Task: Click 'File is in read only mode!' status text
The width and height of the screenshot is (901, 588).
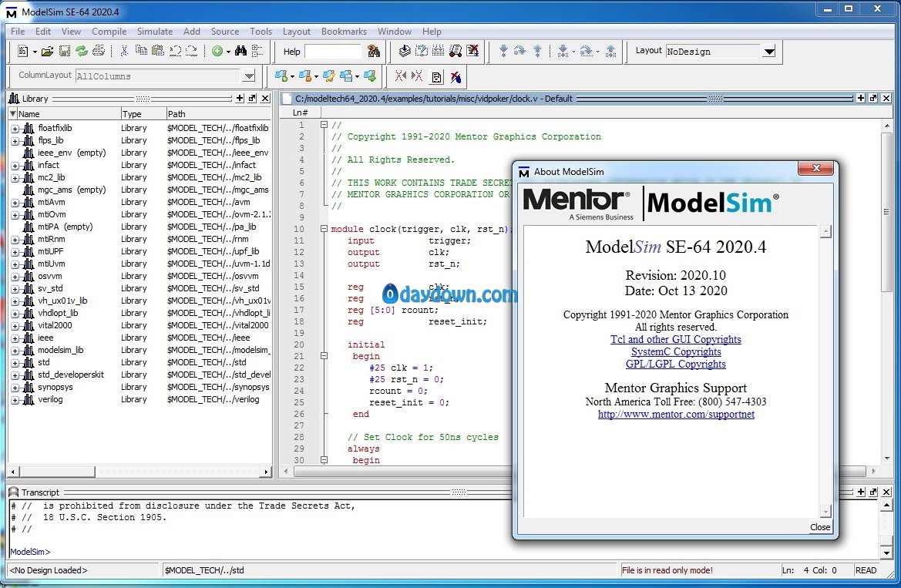Action: click(x=667, y=570)
